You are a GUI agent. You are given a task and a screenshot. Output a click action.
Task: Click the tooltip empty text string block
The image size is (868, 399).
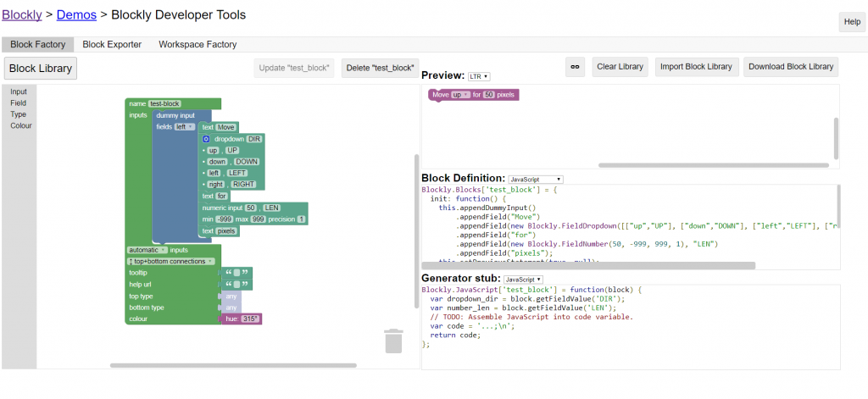pyautogui.click(x=236, y=273)
